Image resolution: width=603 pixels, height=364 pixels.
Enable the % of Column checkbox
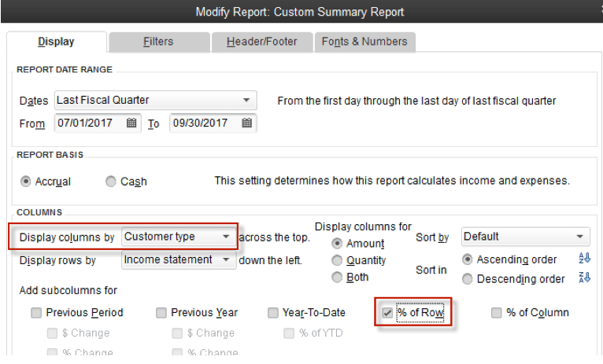(x=497, y=313)
